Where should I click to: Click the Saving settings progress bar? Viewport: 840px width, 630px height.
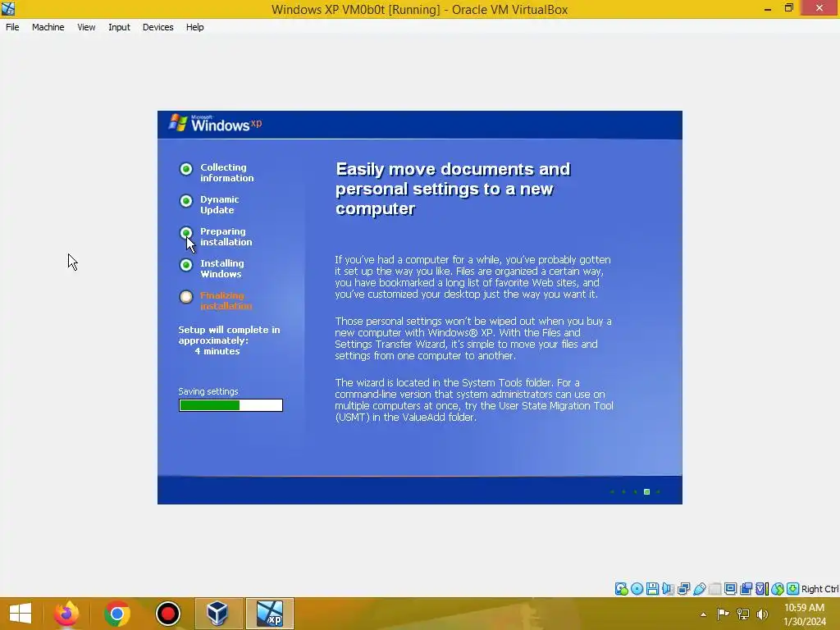[x=231, y=405]
